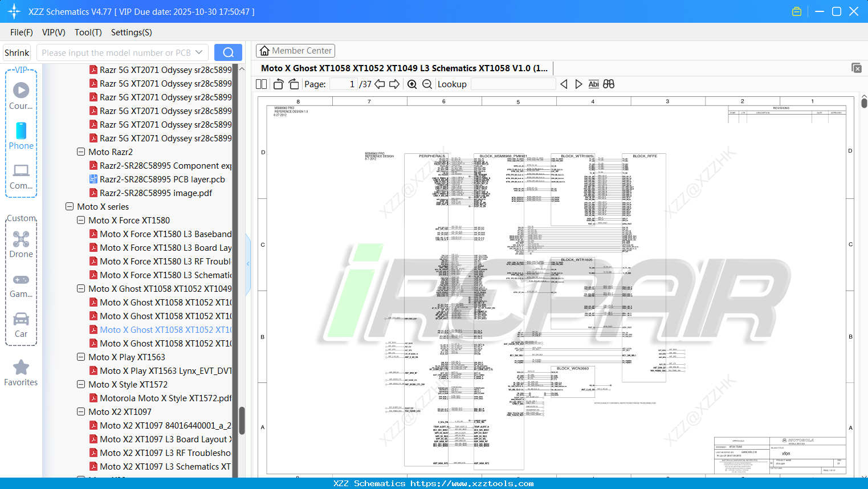Open the Tool(T) menu
Viewport: 868px width, 489px height.
[88, 32]
